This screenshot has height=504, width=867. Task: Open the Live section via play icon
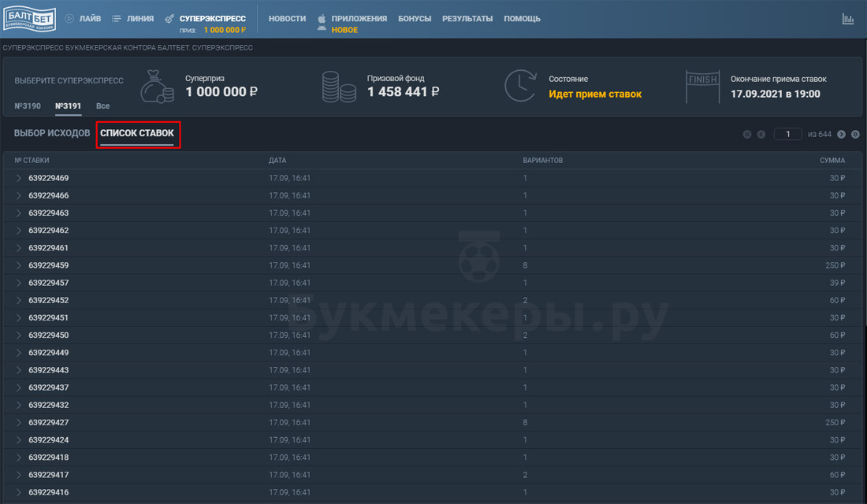click(x=69, y=18)
